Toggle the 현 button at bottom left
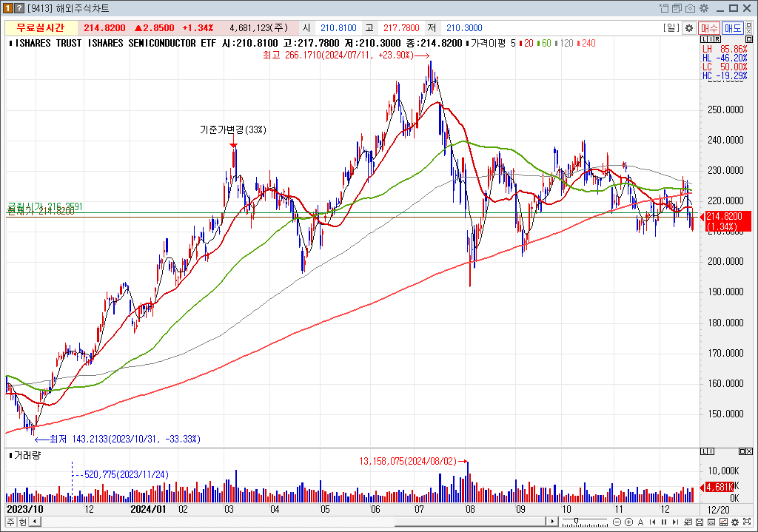Viewport: 758px width, 532px height. point(22,522)
